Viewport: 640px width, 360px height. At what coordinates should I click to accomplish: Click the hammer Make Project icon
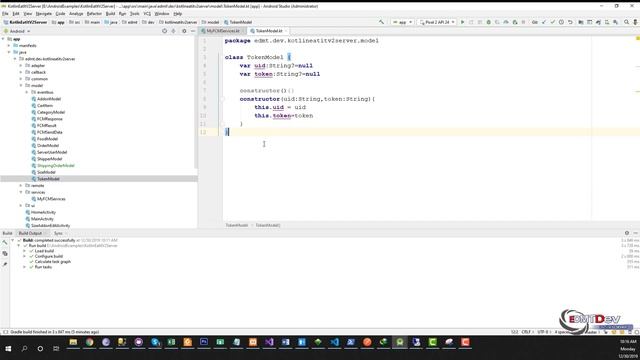[x=381, y=22]
